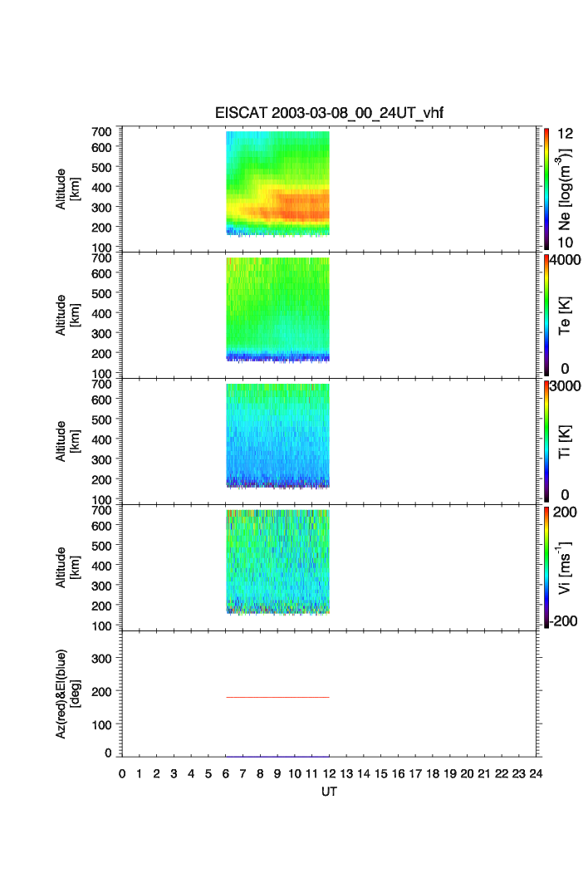The height and width of the screenshot is (883, 588).
Task: Select the Vi ion velocity heatmap panel
Action: [x=277, y=562]
